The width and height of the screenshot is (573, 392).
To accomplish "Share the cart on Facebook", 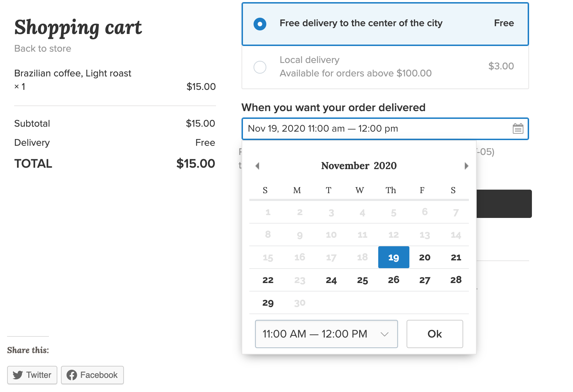I will point(92,375).
